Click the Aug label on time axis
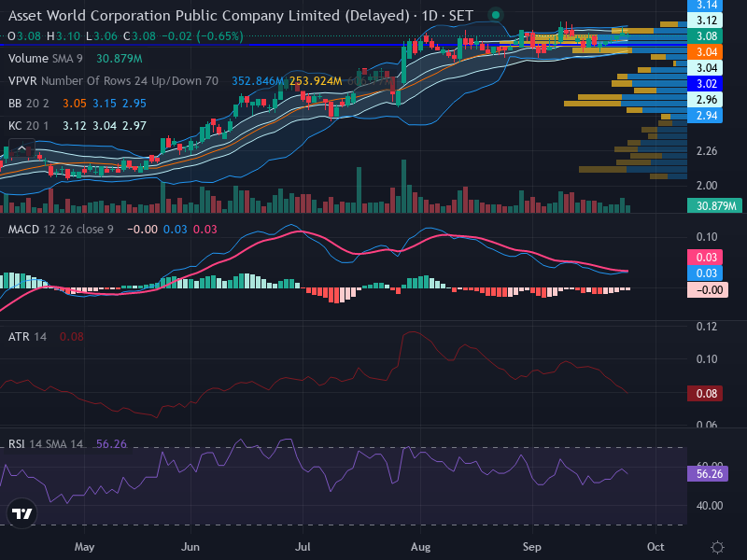This screenshot has height=560, width=747. tap(421, 547)
